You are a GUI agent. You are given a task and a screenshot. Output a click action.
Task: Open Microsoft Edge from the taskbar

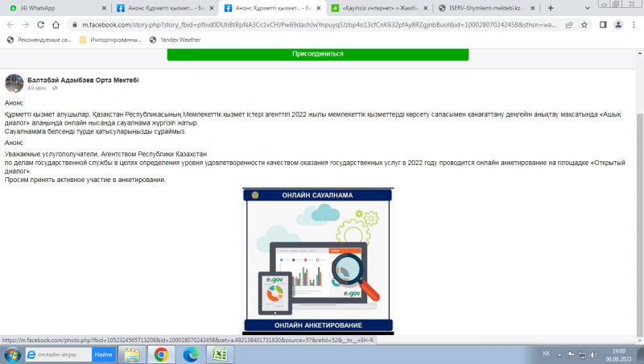click(191, 354)
